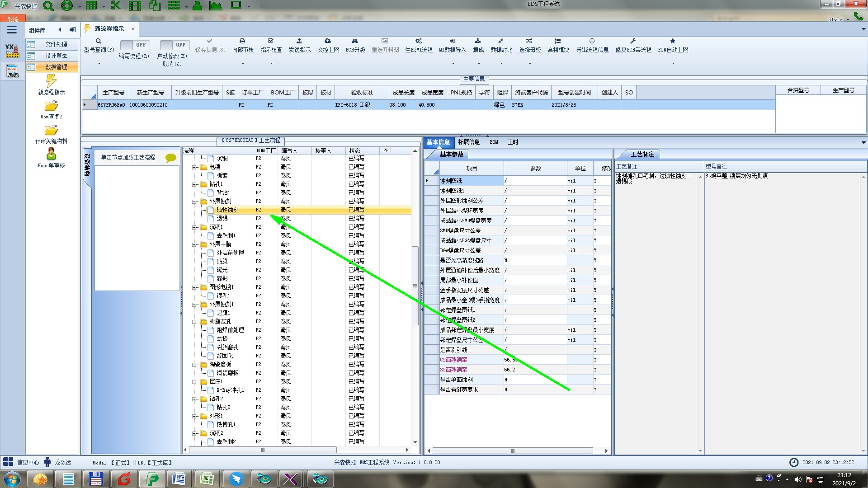
Task: Select 文件处理 in component library
Action: point(56,44)
